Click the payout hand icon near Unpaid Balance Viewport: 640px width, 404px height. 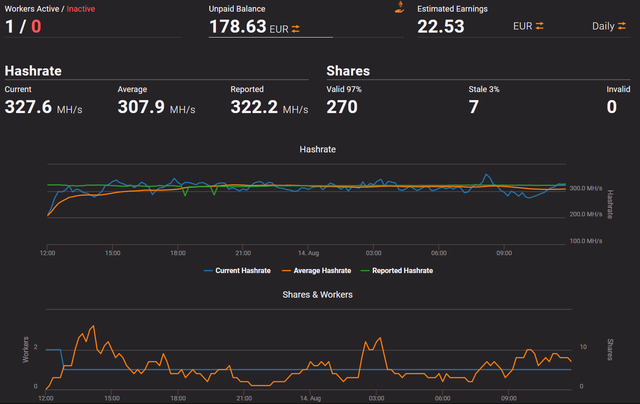tap(400, 7)
